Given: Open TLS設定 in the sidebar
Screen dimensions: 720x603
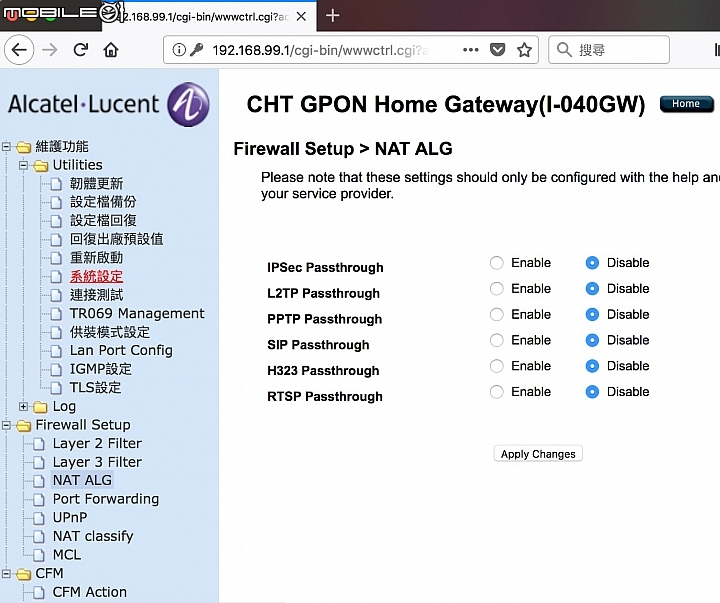Looking at the screenshot, I should click(95, 388).
